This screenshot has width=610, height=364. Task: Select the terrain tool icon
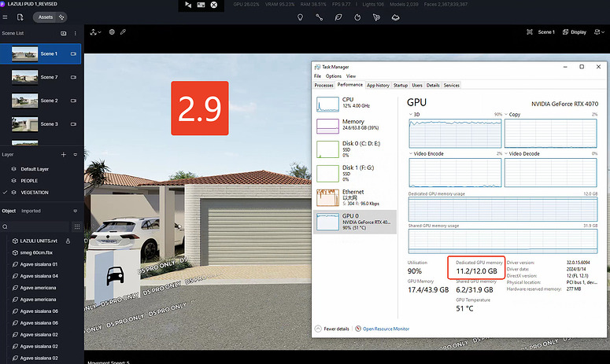click(395, 17)
